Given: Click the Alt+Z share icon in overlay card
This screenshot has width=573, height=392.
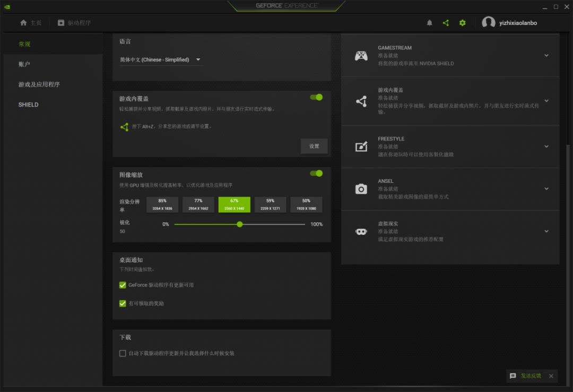Looking at the screenshot, I should click(124, 127).
